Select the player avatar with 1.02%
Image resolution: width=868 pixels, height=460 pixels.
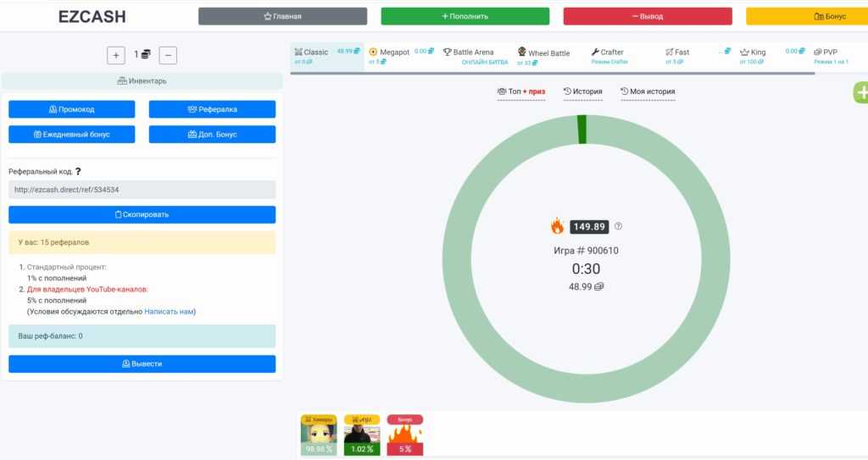click(x=362, y=435)
